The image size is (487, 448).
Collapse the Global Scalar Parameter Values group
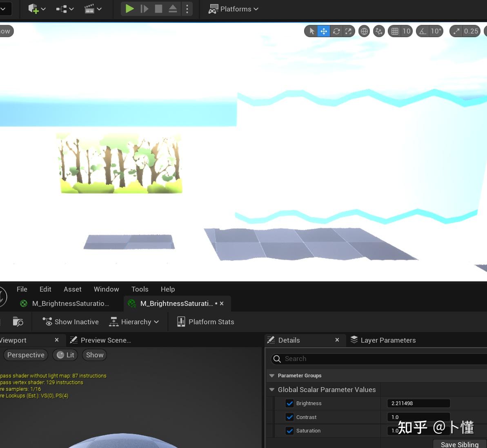pos(272,390)
